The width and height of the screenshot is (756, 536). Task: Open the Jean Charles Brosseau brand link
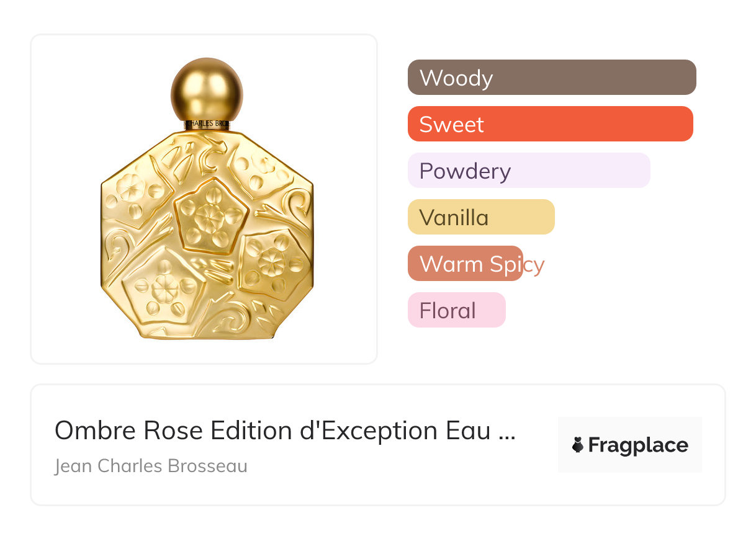151,465
